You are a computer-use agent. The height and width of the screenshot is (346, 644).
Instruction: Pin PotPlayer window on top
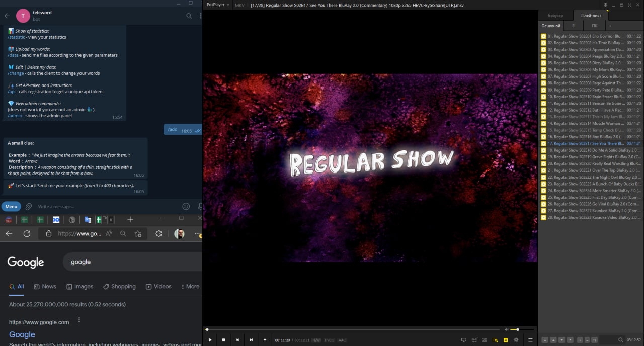[x=605, y=5]
